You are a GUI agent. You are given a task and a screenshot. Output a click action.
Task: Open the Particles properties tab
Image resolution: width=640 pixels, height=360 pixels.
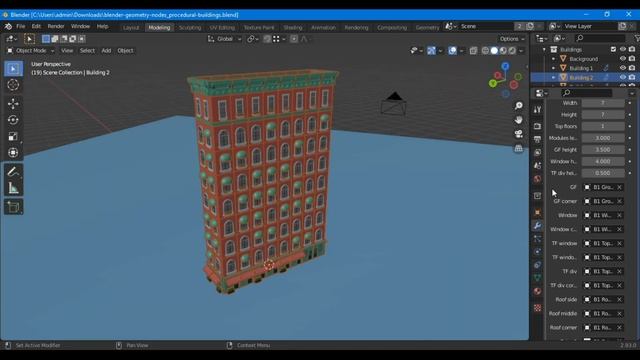[537, 239]
